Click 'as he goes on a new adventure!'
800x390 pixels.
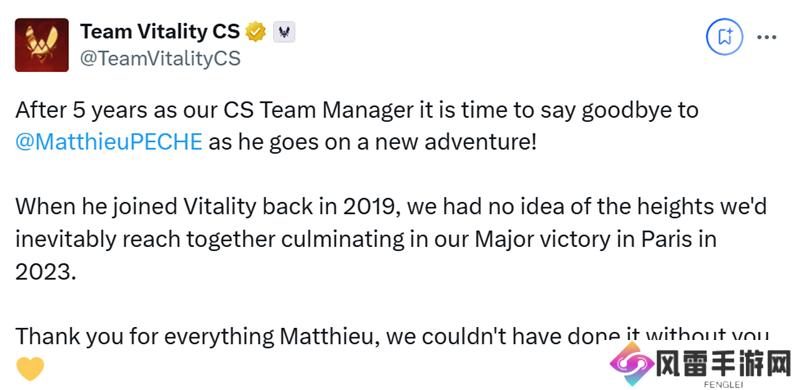[372, 142]
